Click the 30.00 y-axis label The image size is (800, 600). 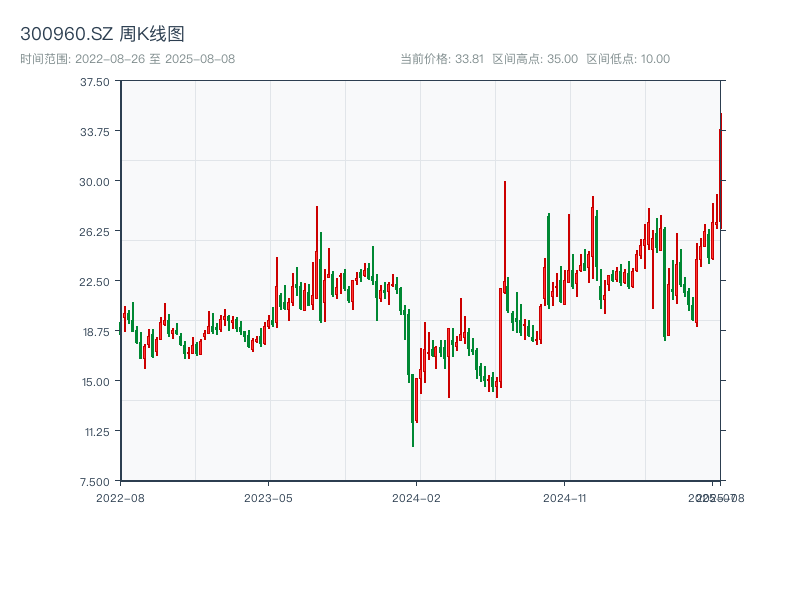point(95,182)
